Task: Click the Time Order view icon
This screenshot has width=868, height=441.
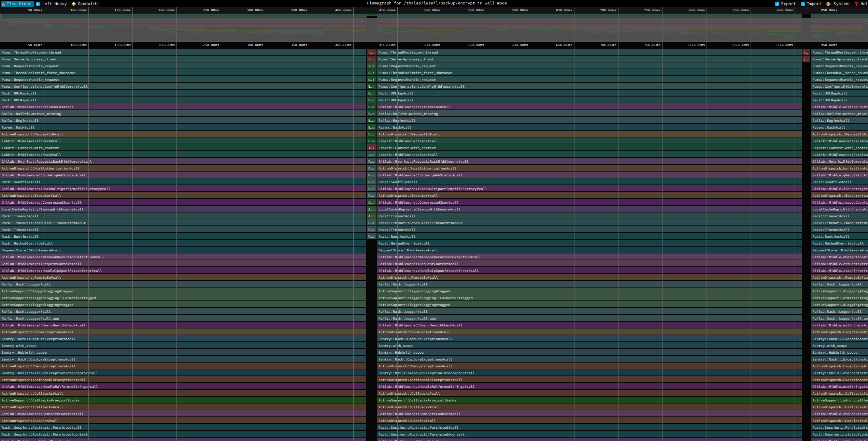Action: click(3, 4)
